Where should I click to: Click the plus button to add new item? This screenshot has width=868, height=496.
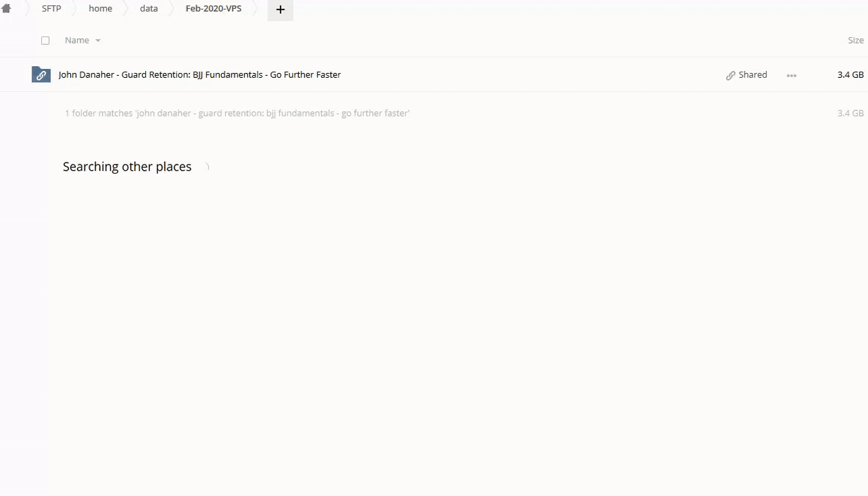(x=280, y=10)
